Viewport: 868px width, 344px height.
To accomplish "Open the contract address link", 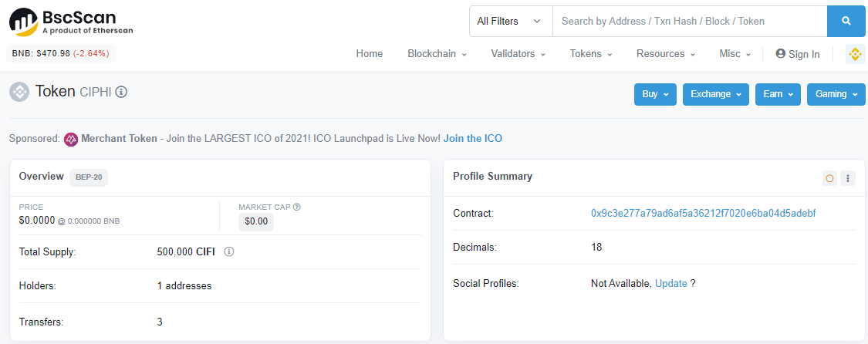I will (703, 213).
